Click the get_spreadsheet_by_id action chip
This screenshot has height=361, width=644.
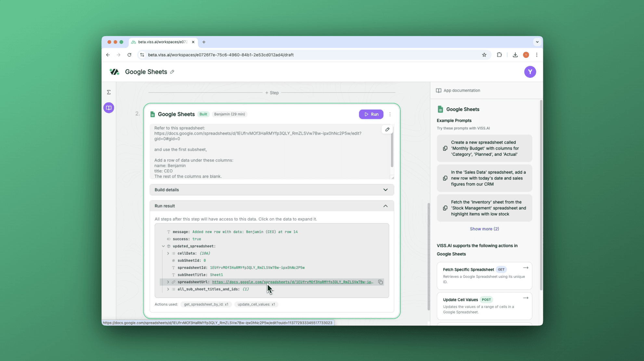(206, 304)
